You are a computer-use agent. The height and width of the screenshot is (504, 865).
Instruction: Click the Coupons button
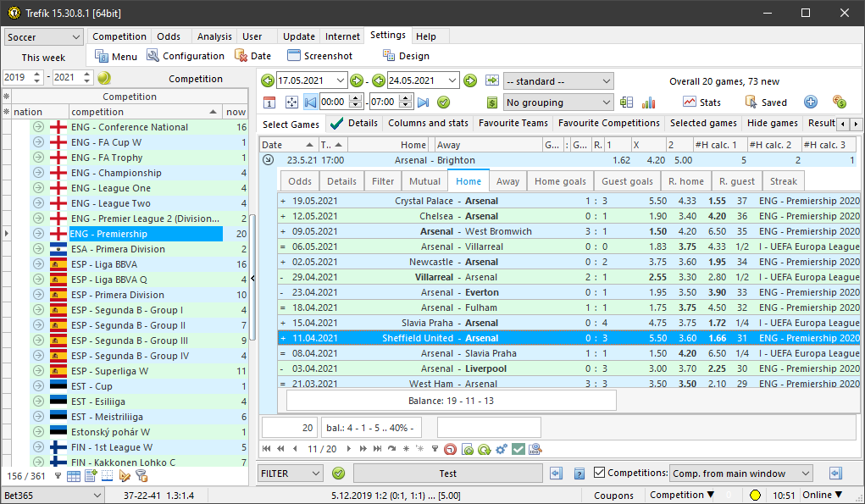tap(614, 494)
